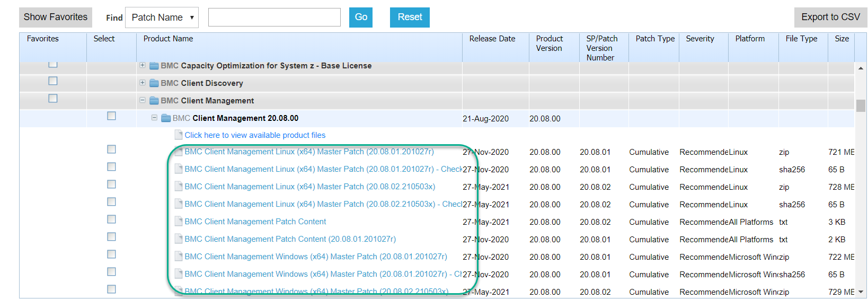
Task: Select checkbox for Patch Content (20.08.01.201027r) row
Action: [111, 237]
